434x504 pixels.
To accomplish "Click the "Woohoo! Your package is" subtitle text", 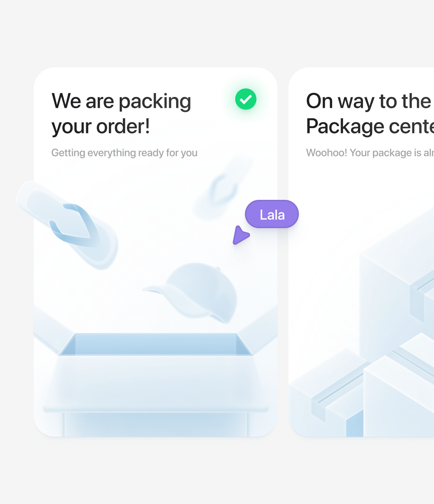I will (369, 153).
